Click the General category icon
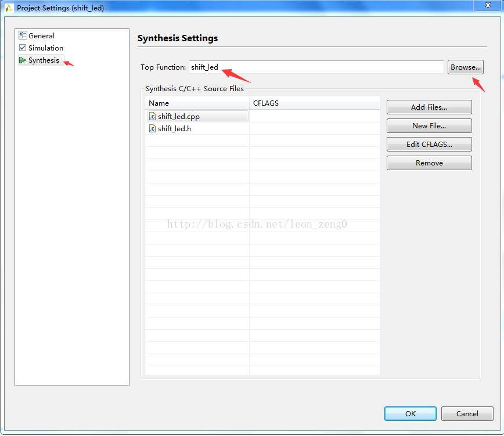Screen dimensions: 504x436 (x=23, y=35)
